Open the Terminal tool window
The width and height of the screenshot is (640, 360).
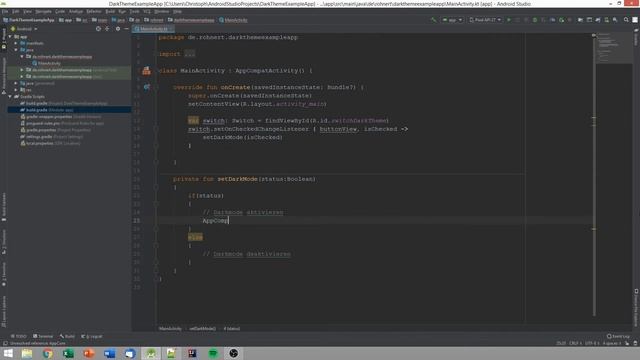click(x=43, y=336)
